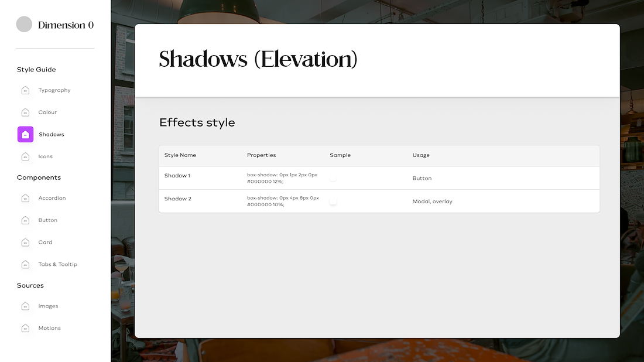This screenshot has height=362, width=644.
Task: Click the Motions house icon
Action: (25, 328)
